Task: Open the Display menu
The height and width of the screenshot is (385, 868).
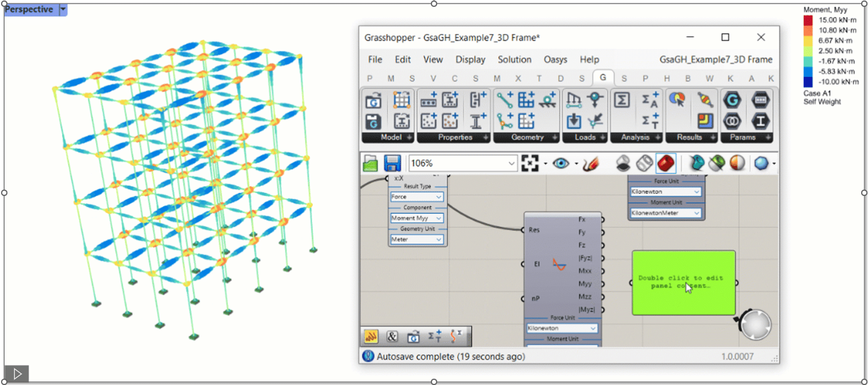Action: point(470,60)
